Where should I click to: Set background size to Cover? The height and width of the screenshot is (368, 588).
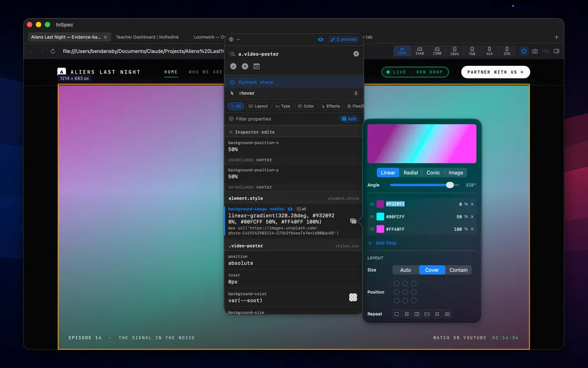tap(432, 270)
